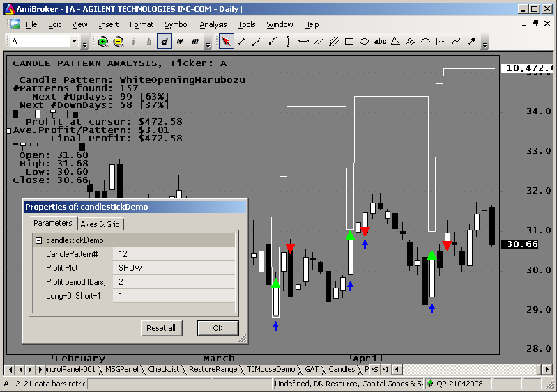Select the 'abc' text tool
Image resolution: width=557 pixels, height=392 pixels.
click(380, 41)
